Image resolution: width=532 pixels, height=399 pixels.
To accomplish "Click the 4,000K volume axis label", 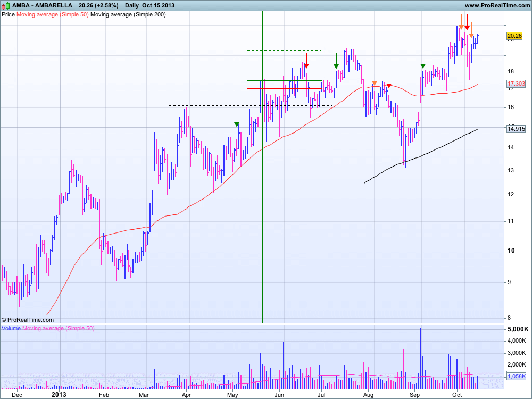I will pyautogui.click(x=517, y=340).
